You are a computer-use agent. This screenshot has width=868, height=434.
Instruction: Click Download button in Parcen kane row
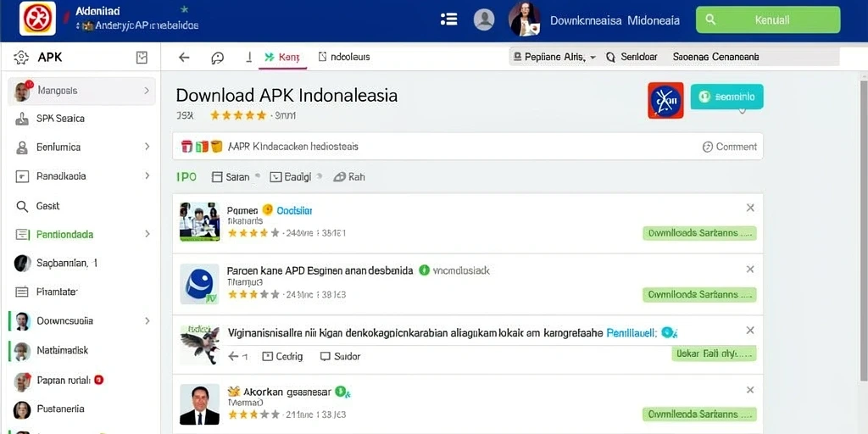(699, 294)
